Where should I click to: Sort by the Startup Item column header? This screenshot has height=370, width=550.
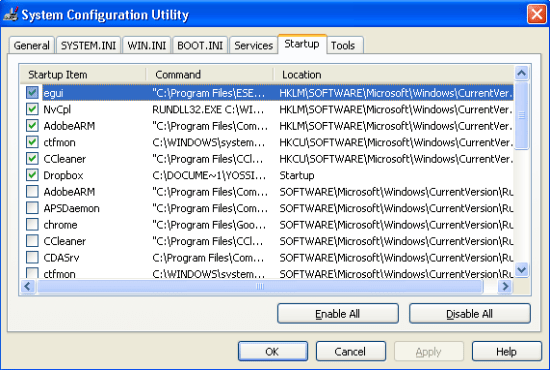[83, 75]
